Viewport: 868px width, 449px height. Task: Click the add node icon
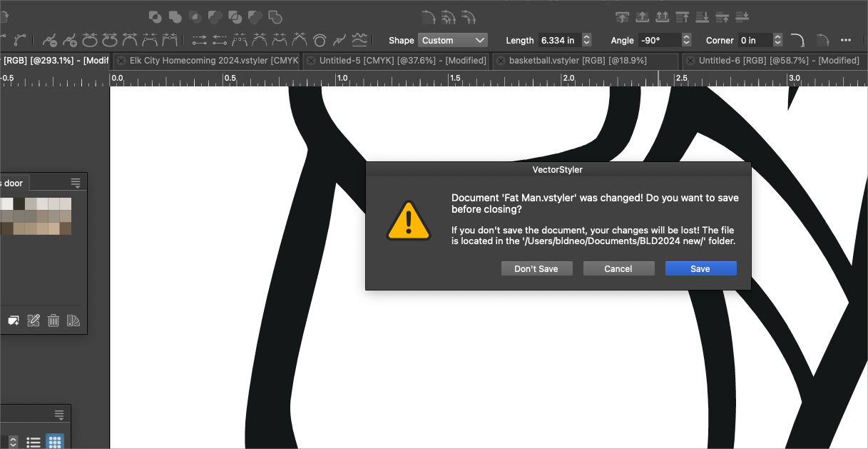pyautogui.click(x=70, y=41)
